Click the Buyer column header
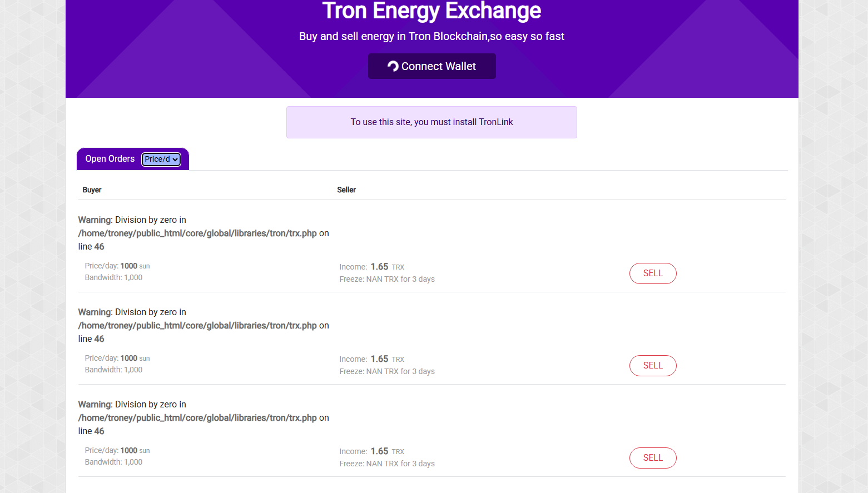Viewport: 868px width, 493px height. [92, 190]
